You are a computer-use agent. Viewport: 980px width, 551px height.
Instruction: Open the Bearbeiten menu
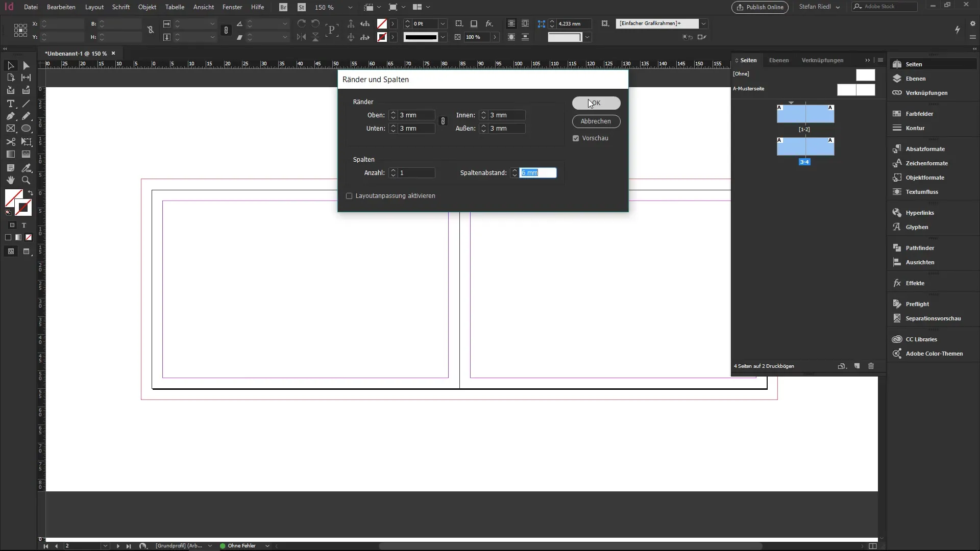(x=61, y=7)
